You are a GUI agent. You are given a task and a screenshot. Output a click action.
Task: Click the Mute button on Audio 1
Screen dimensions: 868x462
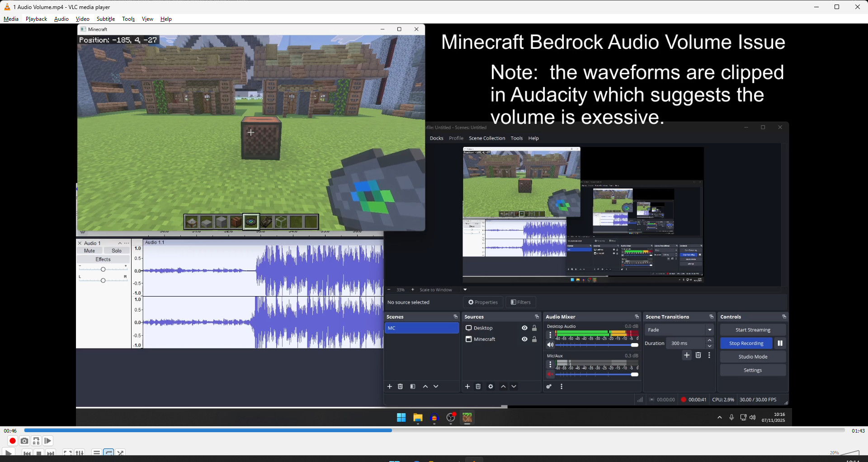tap(90, 251)
